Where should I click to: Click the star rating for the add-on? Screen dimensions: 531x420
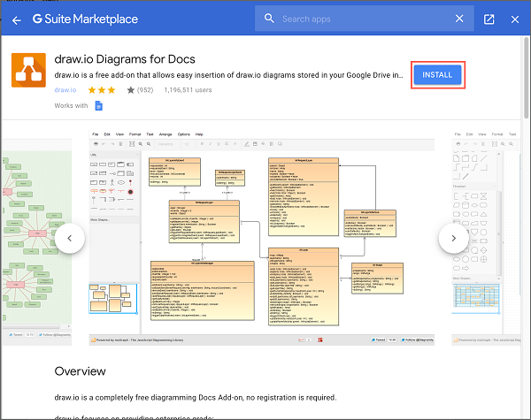[x=112, y=90]
